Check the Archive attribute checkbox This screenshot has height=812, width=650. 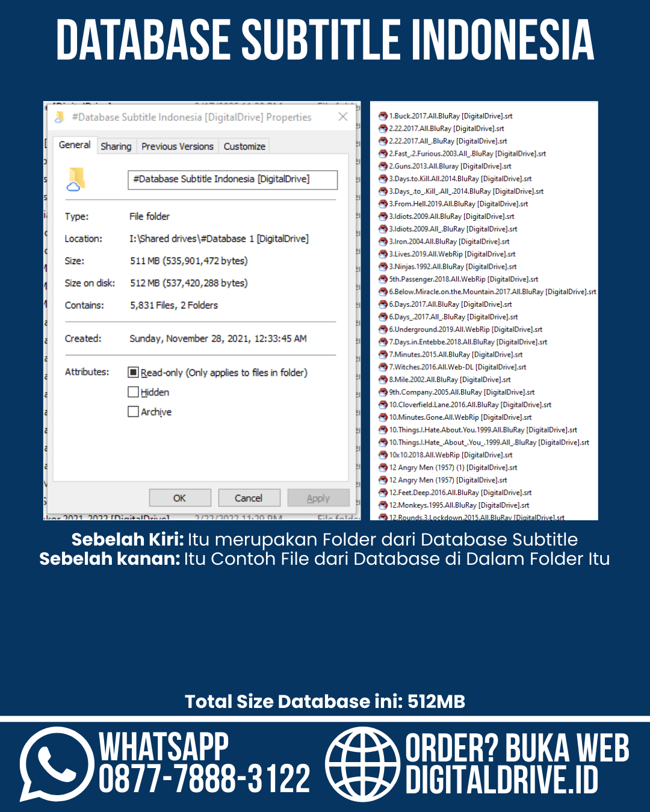pyautogui.click(x=134, y=412)
